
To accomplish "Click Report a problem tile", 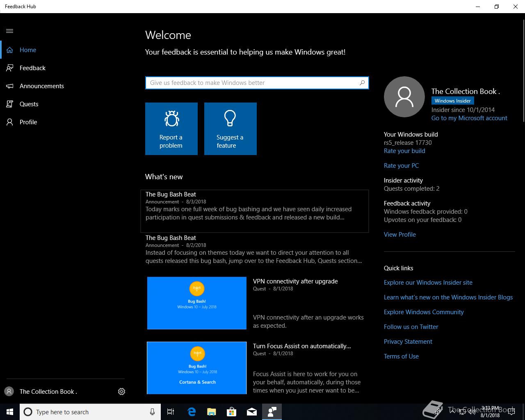I will [171, 129].
